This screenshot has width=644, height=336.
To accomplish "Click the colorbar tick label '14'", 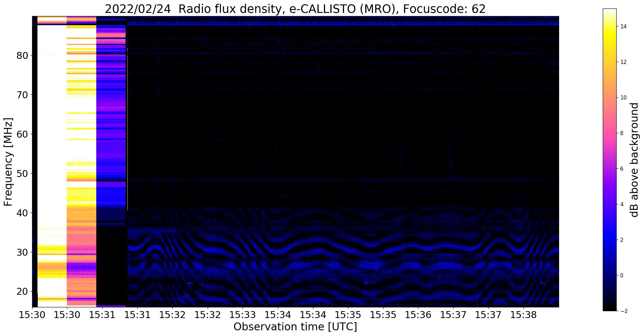I will coord(623,26).
